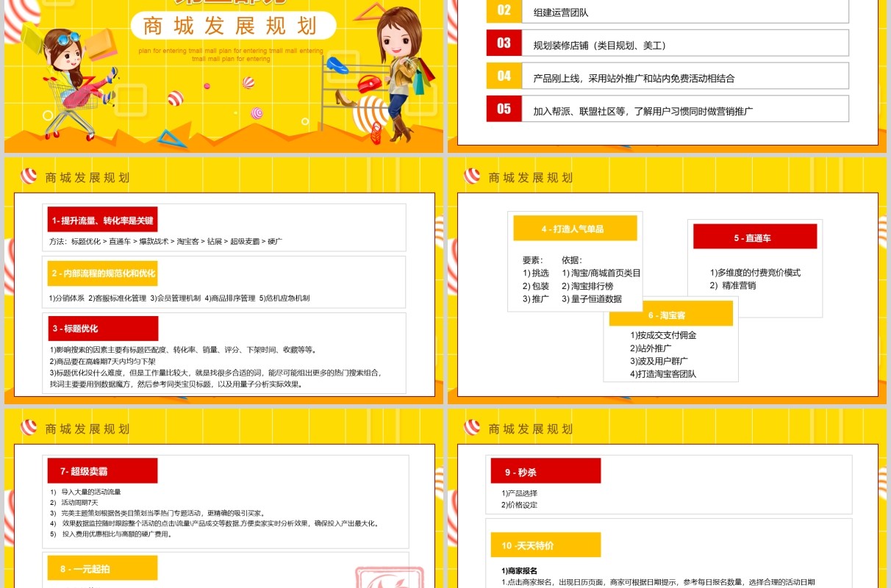The width and height of the screenshot is (891, 588).
Task: Click the yellow label '4 - 打造人气单品'
Action: pos(575,229)
